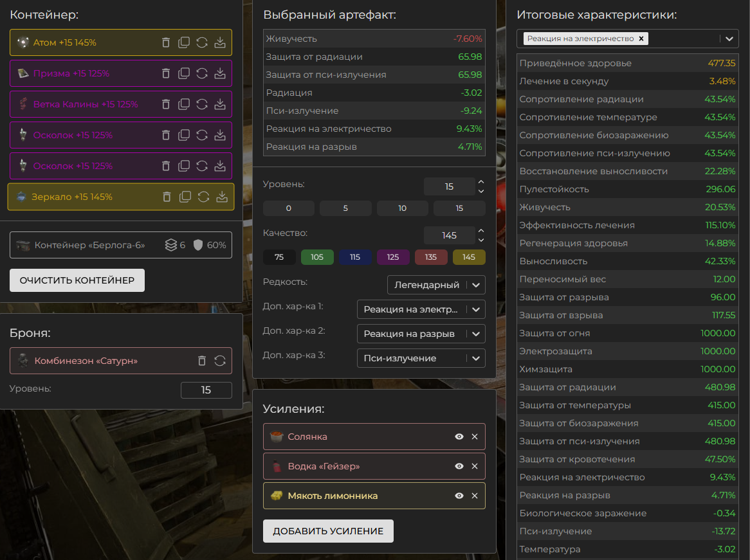
Task: Delete the Зеркало +15 145% artifact
Action: [167, 197]
